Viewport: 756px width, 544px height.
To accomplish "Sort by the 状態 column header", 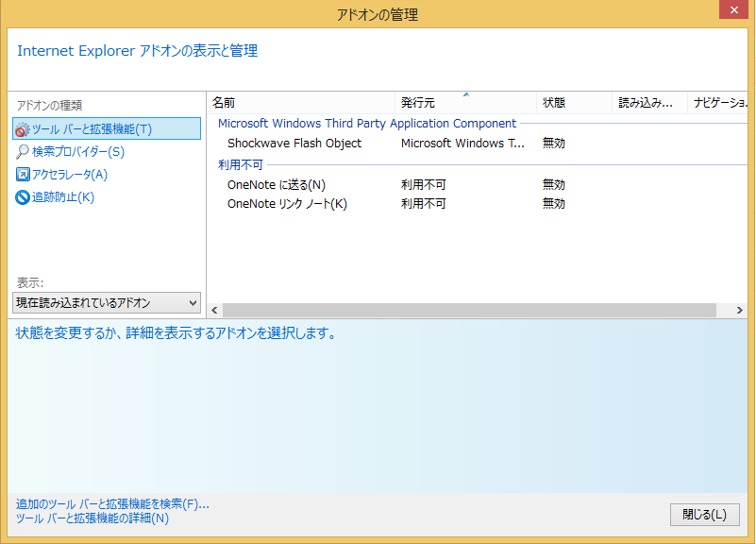I will pos(574,103).
